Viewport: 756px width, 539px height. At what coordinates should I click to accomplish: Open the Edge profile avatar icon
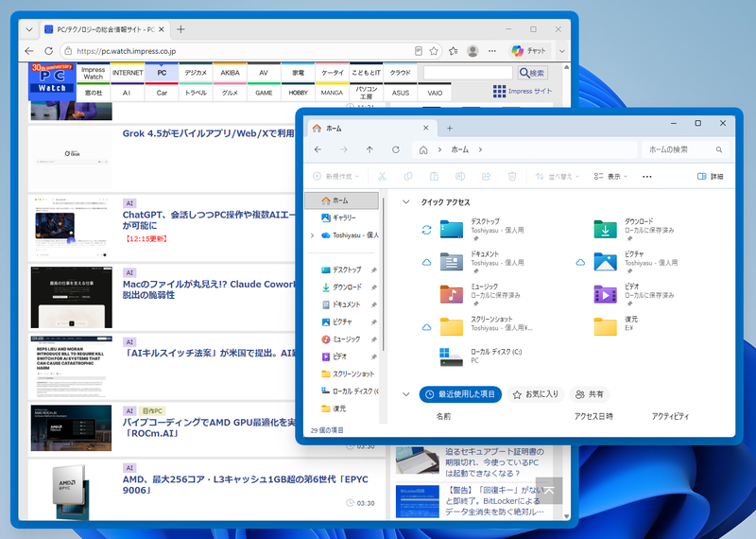click(x=472, y=51)
